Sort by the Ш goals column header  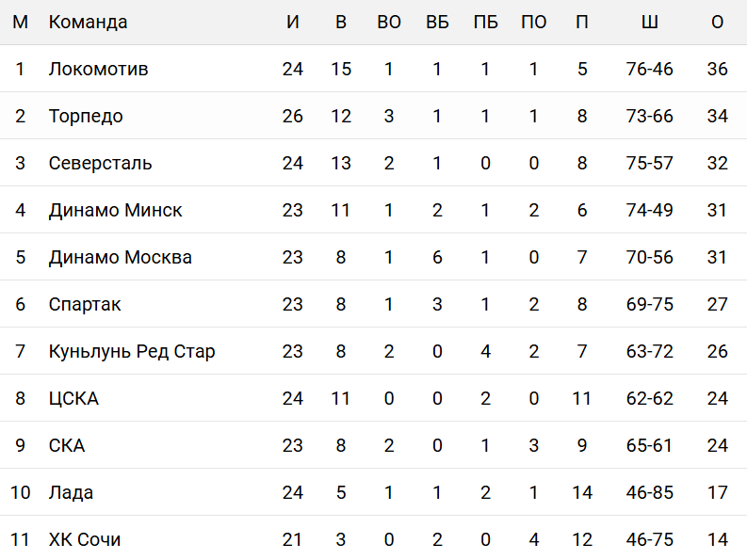[x=649, y=22]
